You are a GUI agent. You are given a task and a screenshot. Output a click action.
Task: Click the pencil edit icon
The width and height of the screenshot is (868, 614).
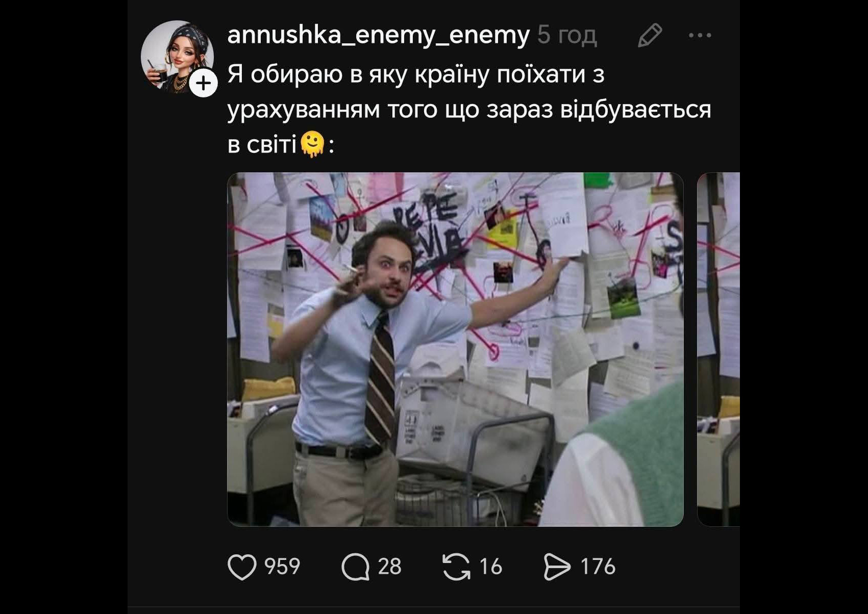coord(650,36)
